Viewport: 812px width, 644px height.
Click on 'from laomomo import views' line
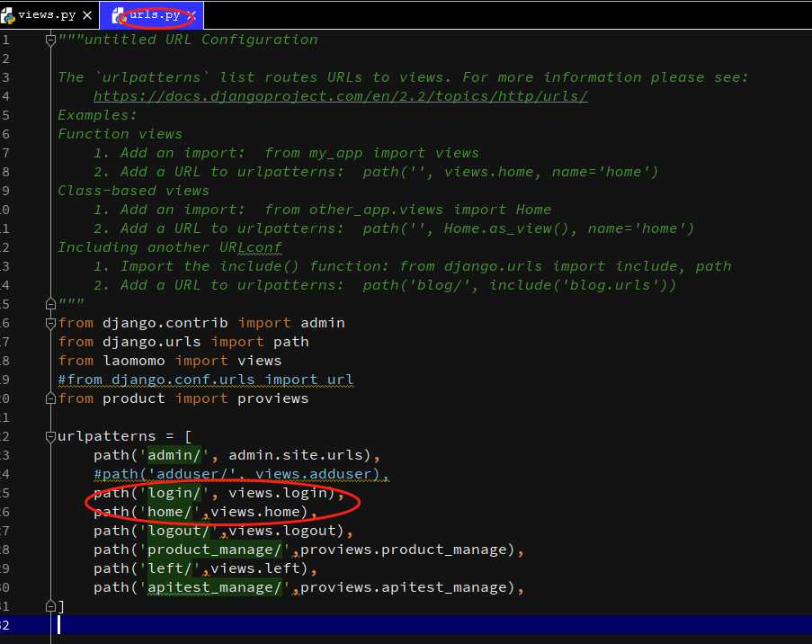(170, 361)
